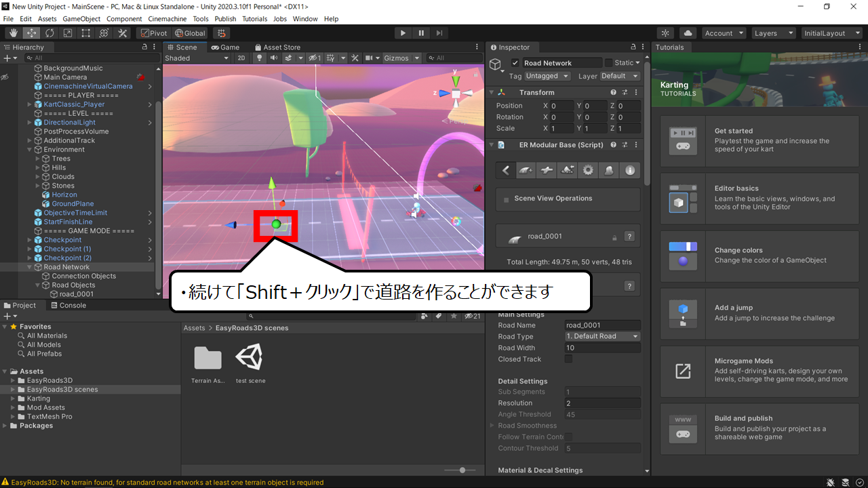The width and height of the screenshot is (868, 488).
Task: Toggle Scene View Operations checkbox
Action: pyautogui.click(x=507, y=200)
